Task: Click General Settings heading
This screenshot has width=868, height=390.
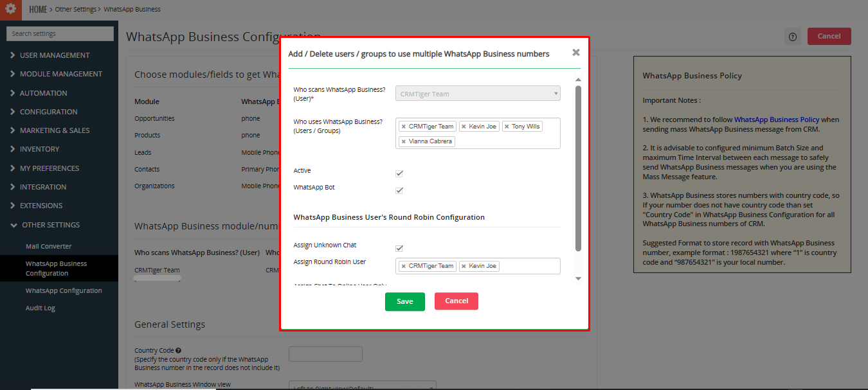Action: 170,324
